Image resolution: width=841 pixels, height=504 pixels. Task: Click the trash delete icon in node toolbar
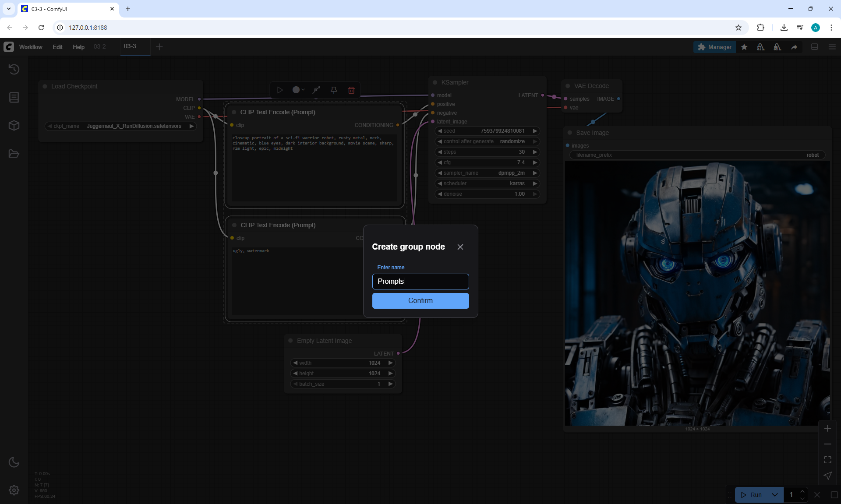(x=351, y=90)
